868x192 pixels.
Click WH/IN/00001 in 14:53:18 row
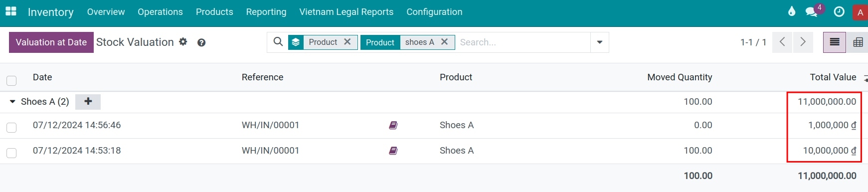coord(270,151)
